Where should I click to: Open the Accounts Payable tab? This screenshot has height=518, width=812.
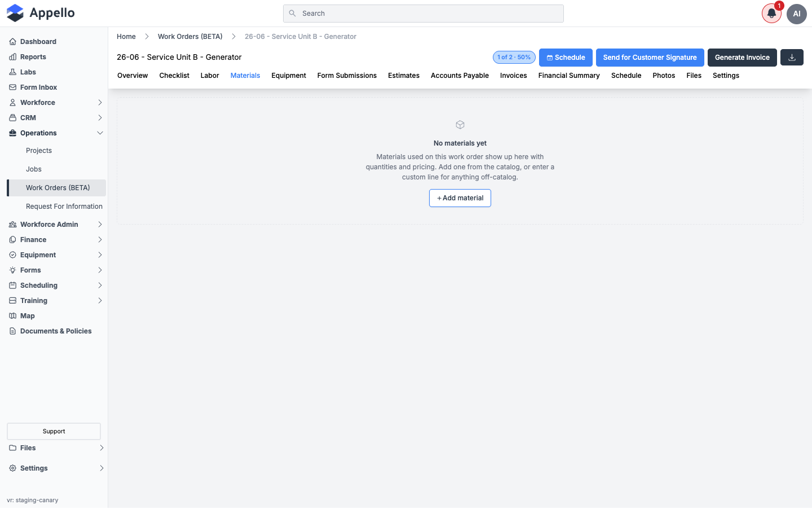click(x=460, y=76)
